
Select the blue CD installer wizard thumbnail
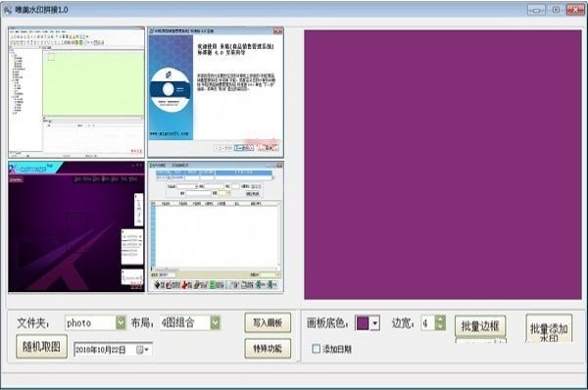coord(216,92)
